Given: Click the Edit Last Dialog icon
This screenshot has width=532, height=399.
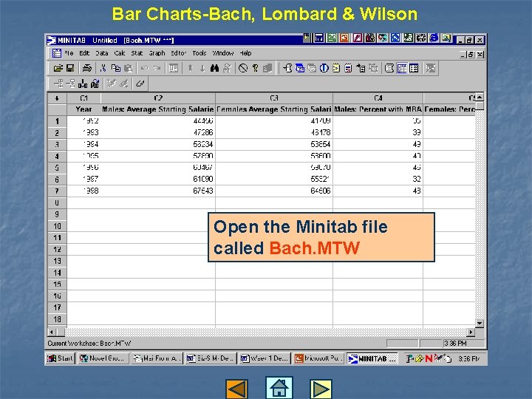Looking at the screenshot, I should 174,68.
